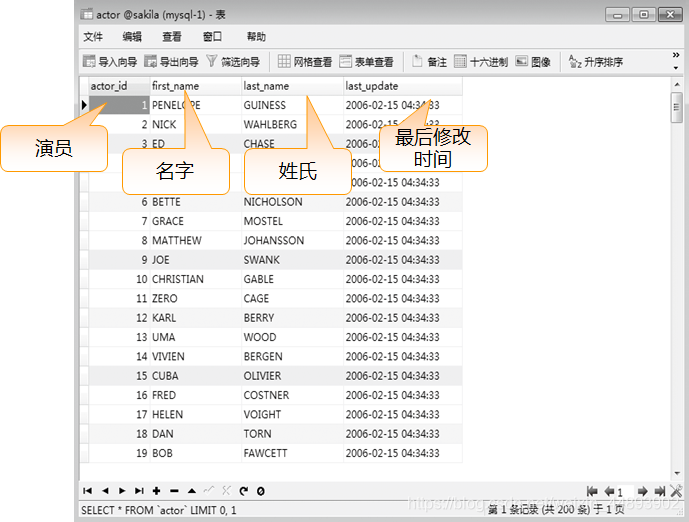
Task: Jump to the first page
Action: click(592, 491)
